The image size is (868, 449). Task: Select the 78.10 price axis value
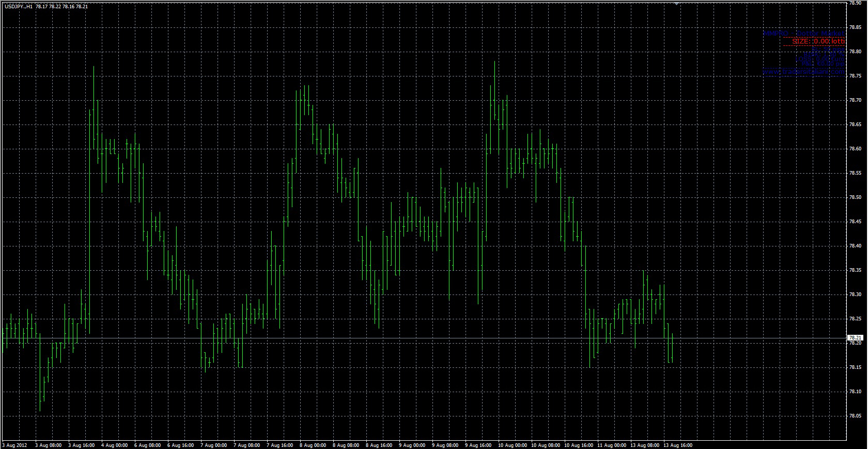[x=855, y=392]
